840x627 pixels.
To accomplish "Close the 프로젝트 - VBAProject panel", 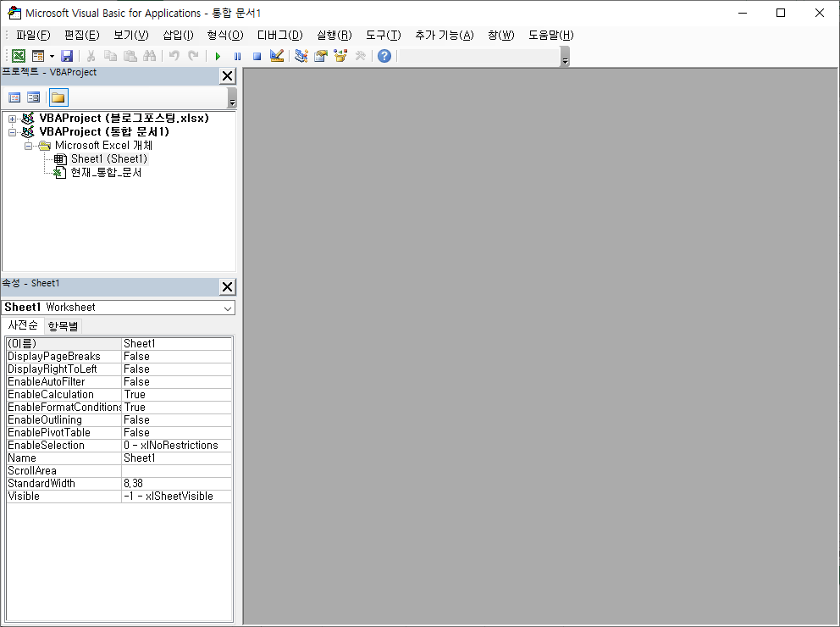I will click(228, 76).
